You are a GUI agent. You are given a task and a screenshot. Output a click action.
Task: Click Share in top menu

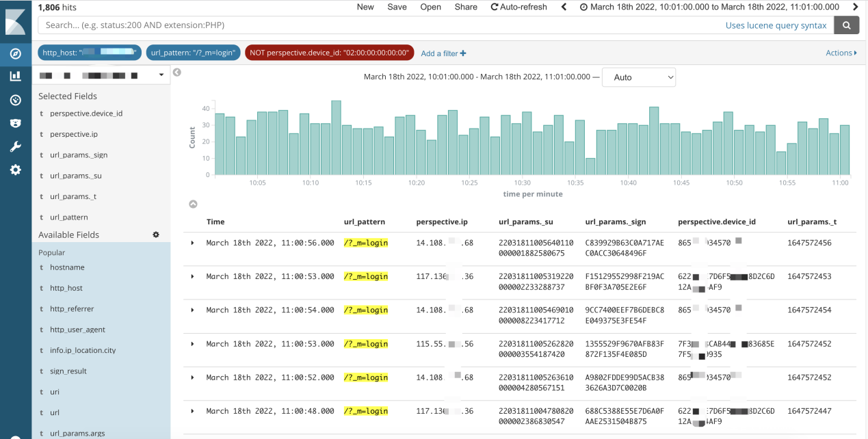(466, 7)
